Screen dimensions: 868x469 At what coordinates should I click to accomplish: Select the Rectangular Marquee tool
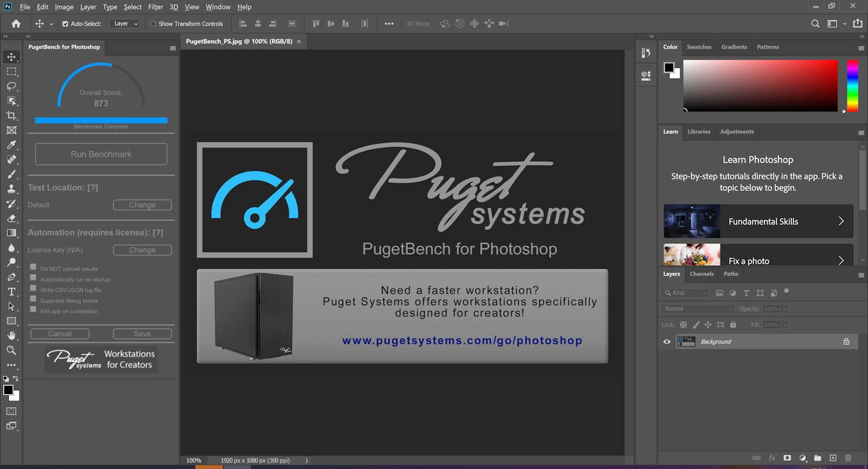(x=11, y=72)
